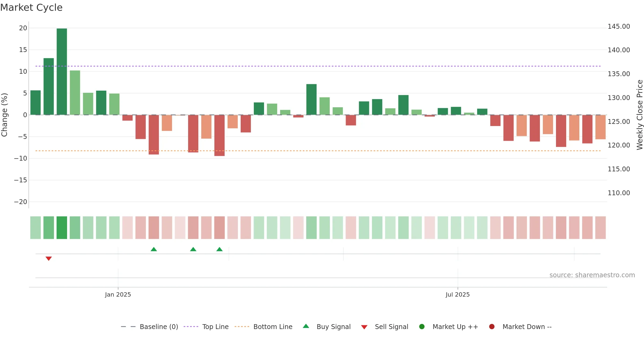
Task: Toggle the Top Line legend entry
Action: click(x=206, y=327)
